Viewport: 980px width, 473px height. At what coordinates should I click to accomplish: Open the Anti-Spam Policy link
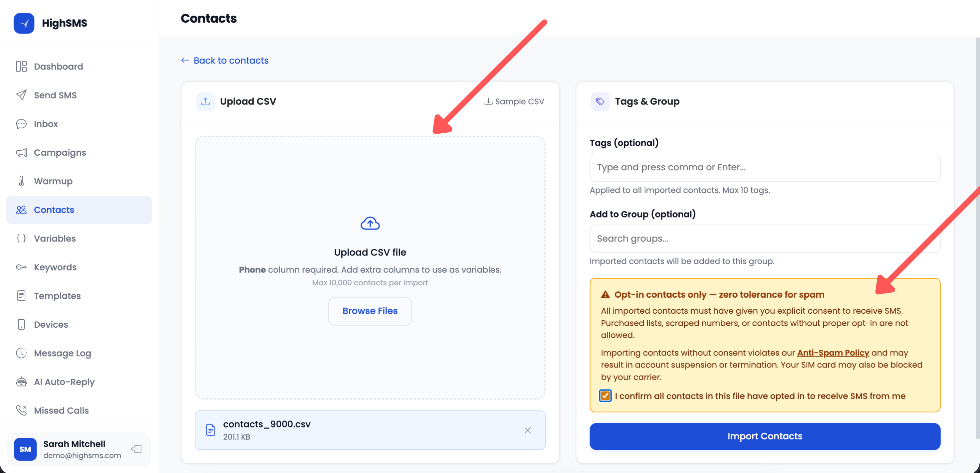click(833, 353)
